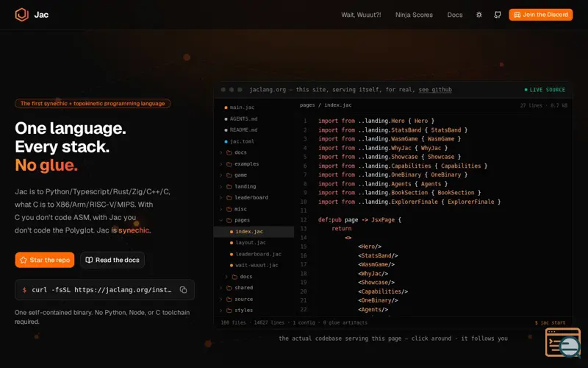The height and width of the screenshot is (368, 588).
Task: Click the def:pub page line in code
Action: tap(359, 219)
